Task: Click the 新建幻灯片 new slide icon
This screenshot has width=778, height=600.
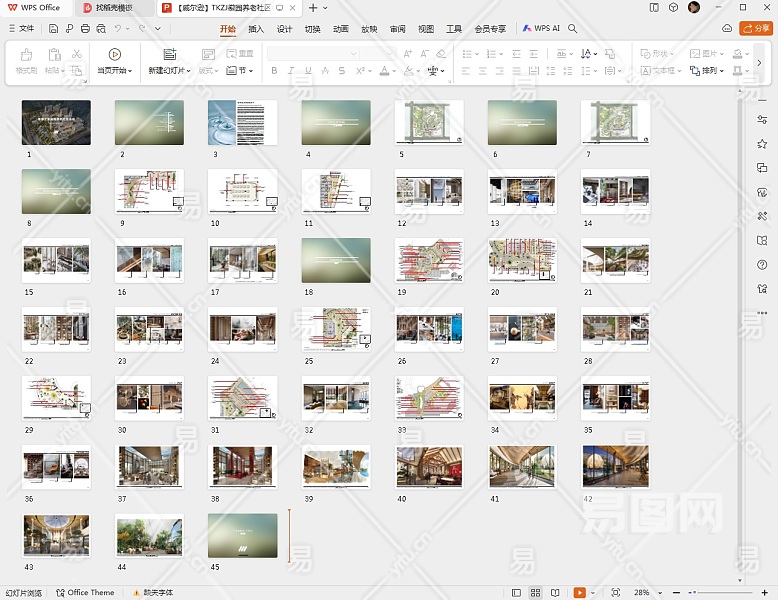Action: click(169, 54)
